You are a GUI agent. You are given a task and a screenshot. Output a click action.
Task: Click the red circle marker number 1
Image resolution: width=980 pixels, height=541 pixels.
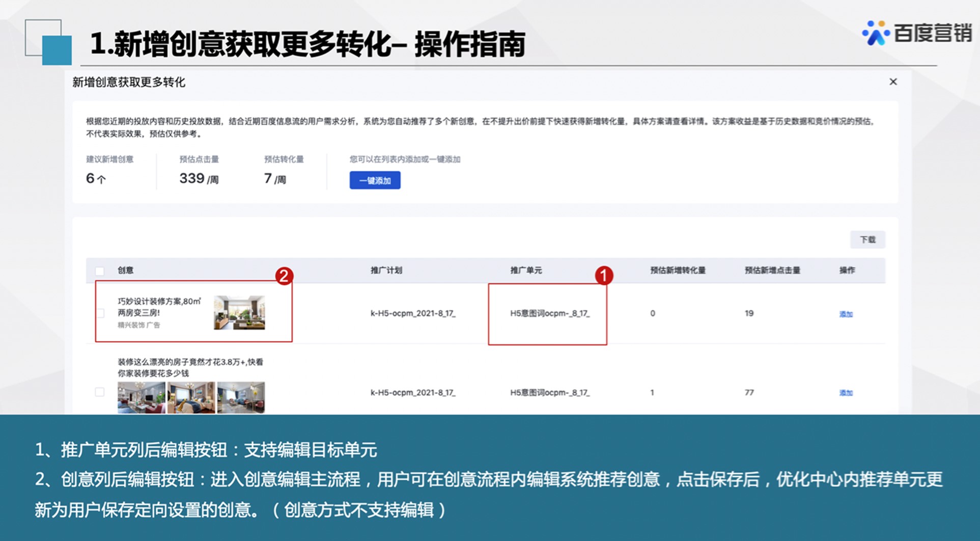tap(604, 276)
